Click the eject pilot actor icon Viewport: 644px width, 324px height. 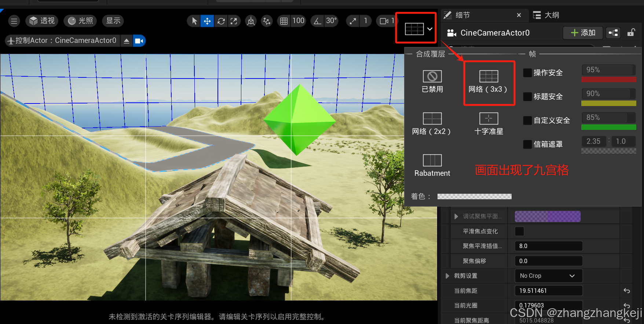coord(126,41)
